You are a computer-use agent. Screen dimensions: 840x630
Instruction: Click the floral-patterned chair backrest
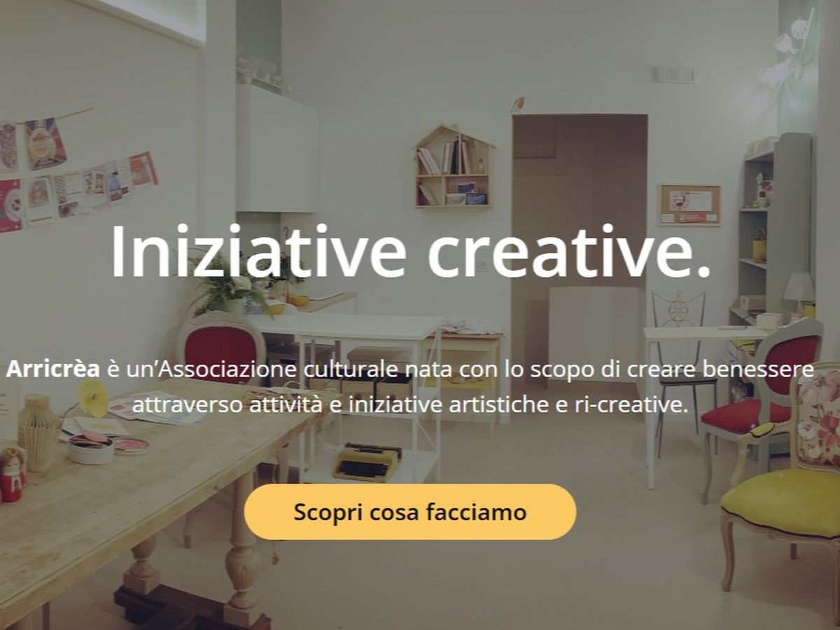[x=818, y=418]
